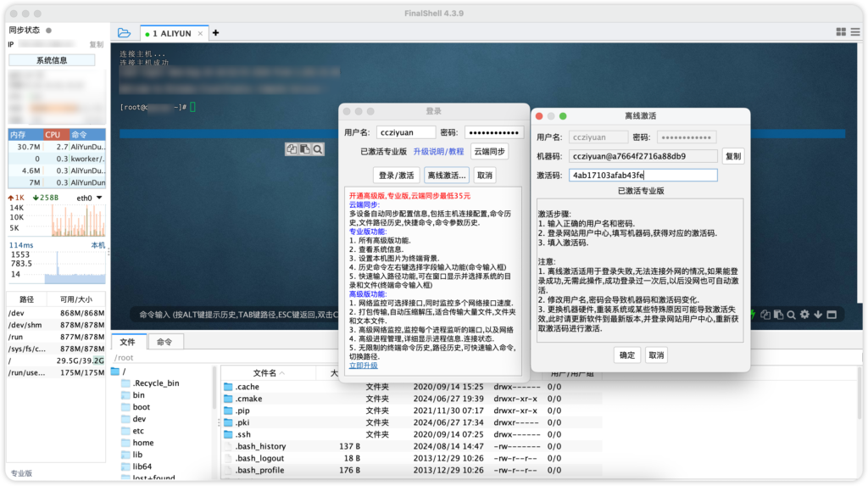Screen dimensions: 868x486
Task: Sort processes by CPU column
Action: click(x=56, y=135)
